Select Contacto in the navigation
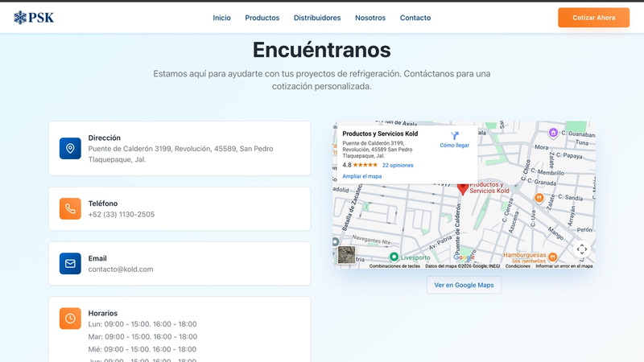The width and height of the screenshot is (644, 362). (x=415, y=18)
